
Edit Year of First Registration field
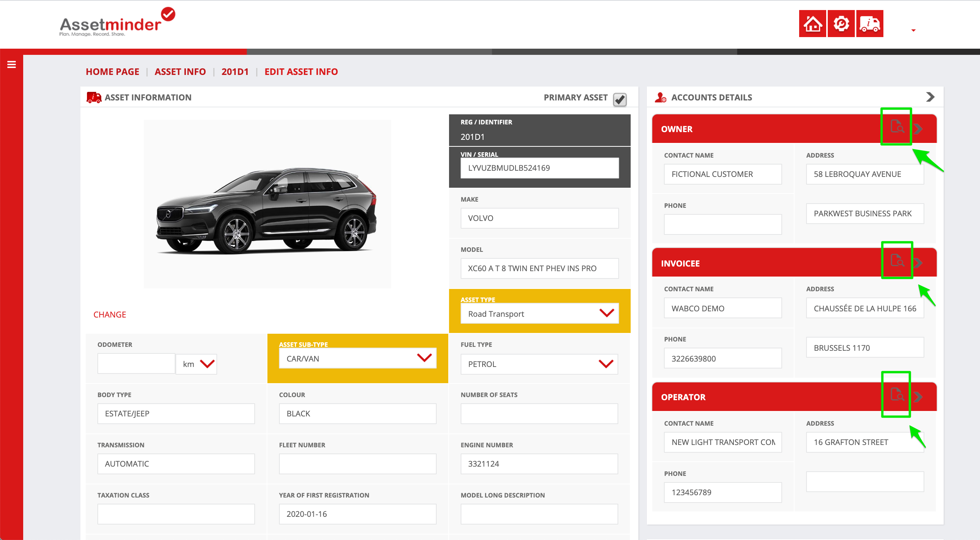tap(358, 514)
